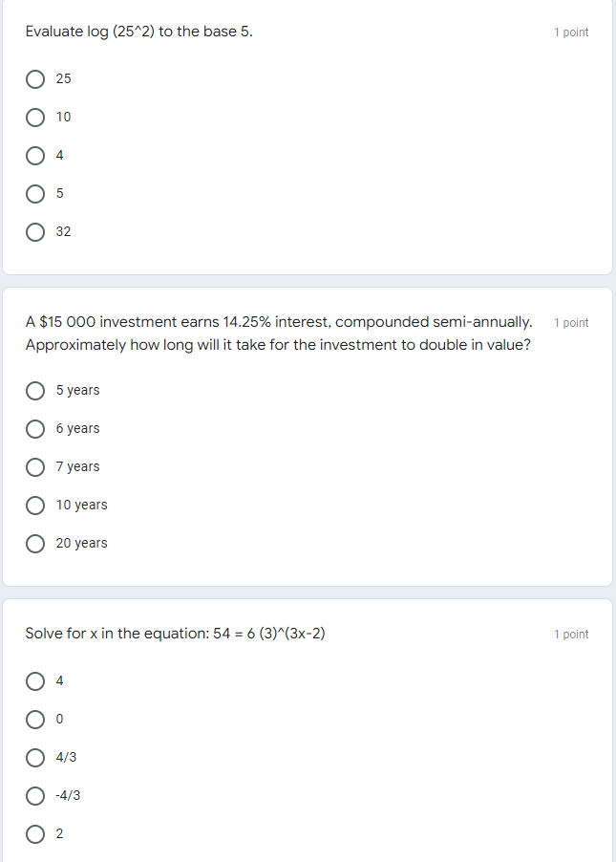Choose option 4 for evaluating log base 5
This screenshot has width=616, height=862.
pos(35,155)
